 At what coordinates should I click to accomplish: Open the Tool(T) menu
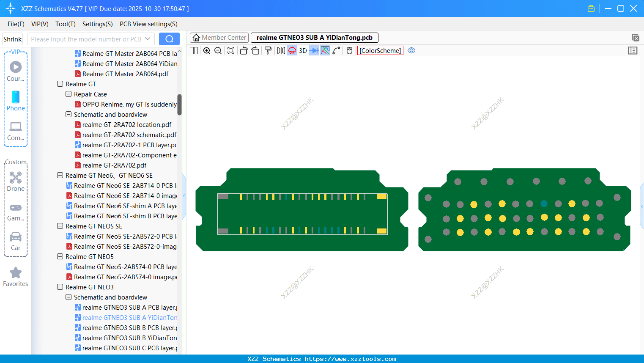pyautogui.click(x=66, y=24)
